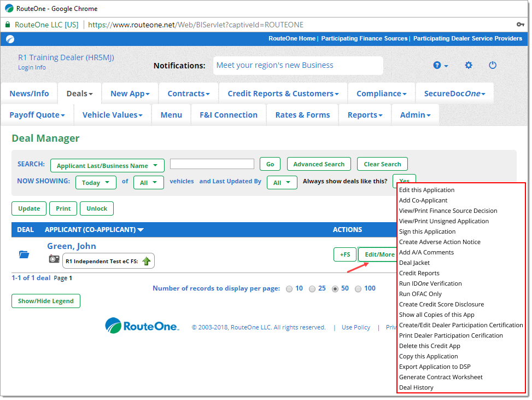This screenshot has height=400, width=532.
Task: Click the Login Info link
Action: 32,67
